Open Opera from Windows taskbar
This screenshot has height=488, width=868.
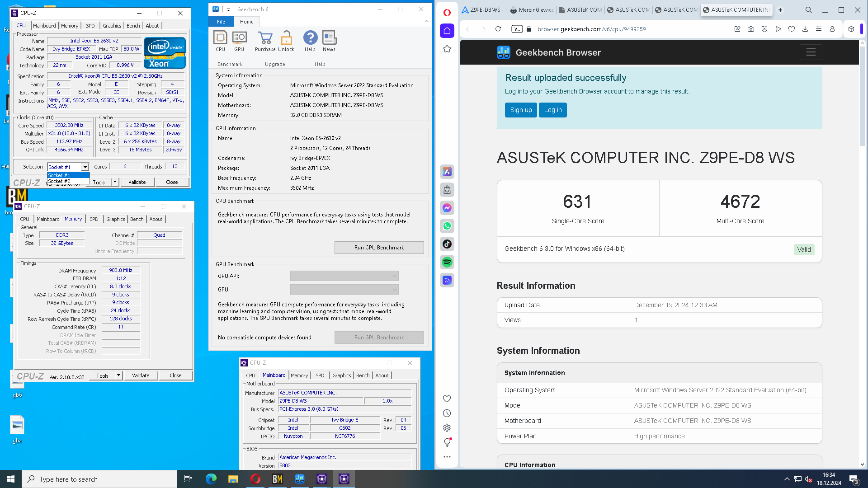(255, 479)
